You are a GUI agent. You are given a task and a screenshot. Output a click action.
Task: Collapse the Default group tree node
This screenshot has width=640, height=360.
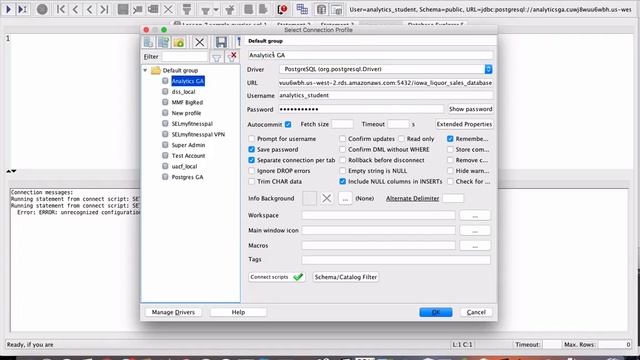(x=145, y=70)
